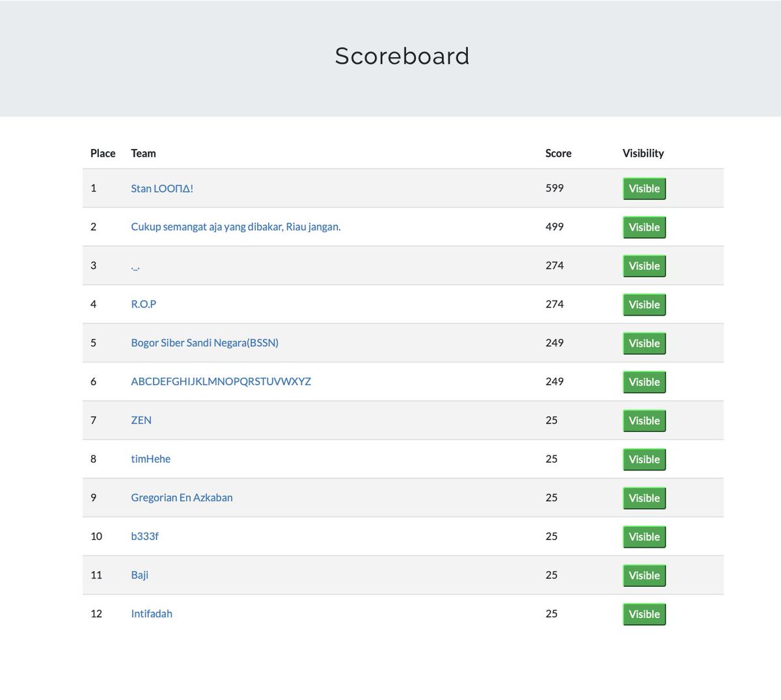Open the timHehe team link
Viewport: 781px width, 700px height.
(x=151, y=459)
